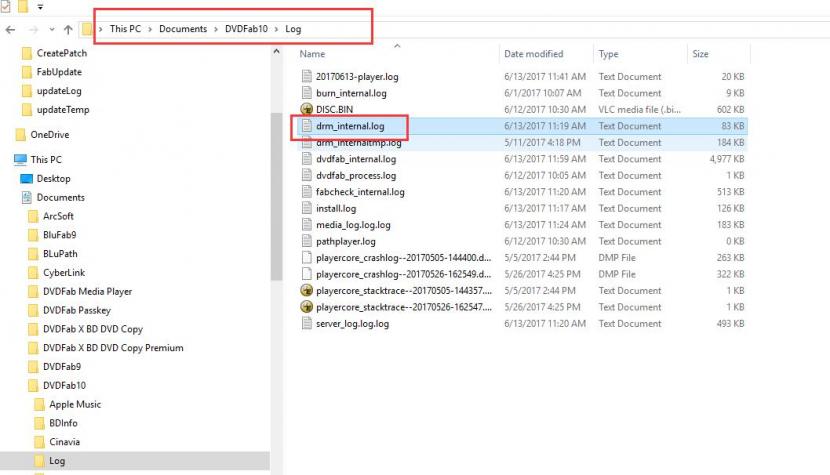
Task: Sort by Type column header
Action: [x=608, y=54]
